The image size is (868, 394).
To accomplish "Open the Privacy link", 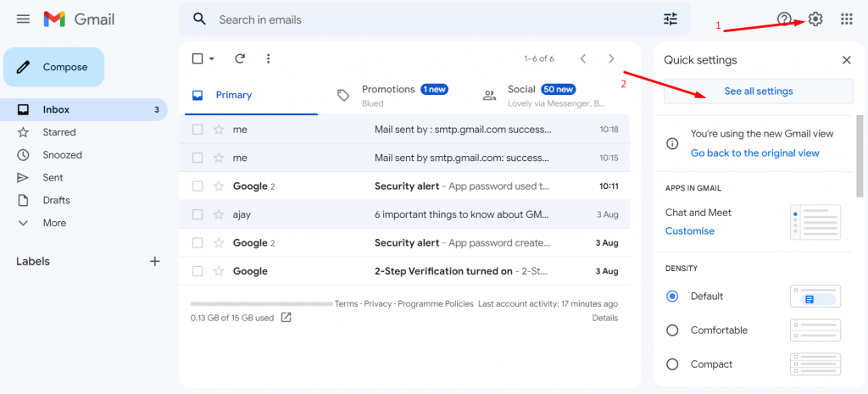I will (377, 304).
